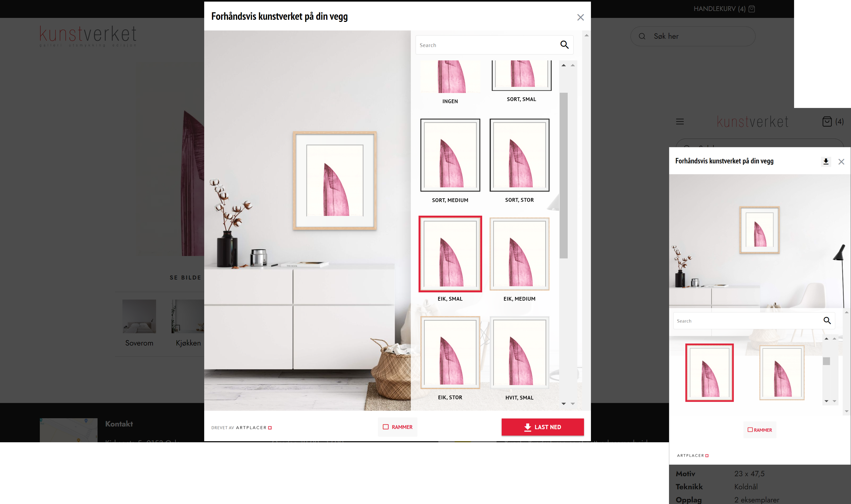Toggle the RAMMER button in mobile dialog
851x504 pixels.
coord(760,430)
